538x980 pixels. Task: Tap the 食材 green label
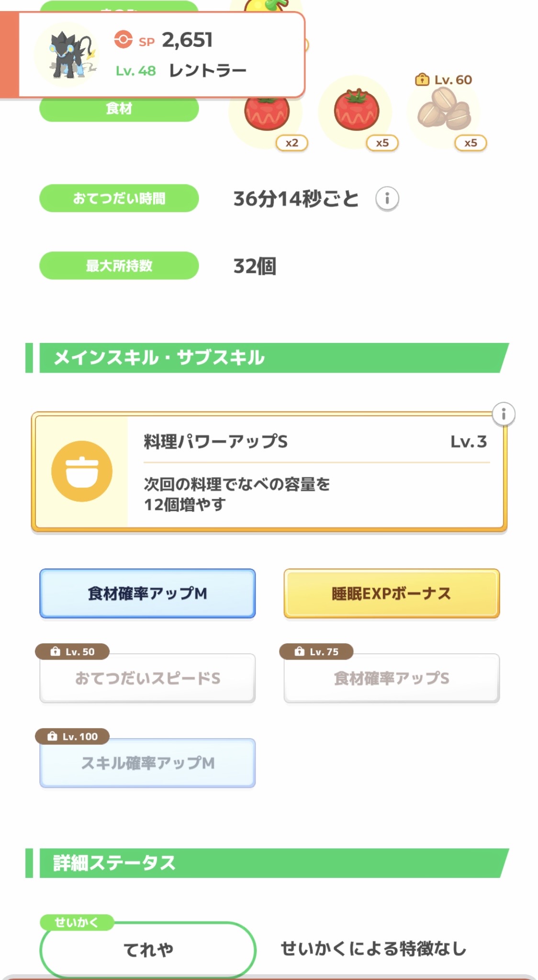[x=119, y=109]
